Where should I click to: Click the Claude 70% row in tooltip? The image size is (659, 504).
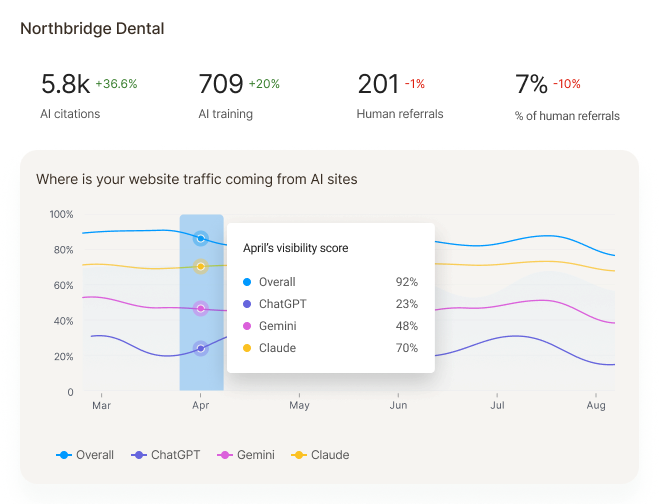click(331, 348)
